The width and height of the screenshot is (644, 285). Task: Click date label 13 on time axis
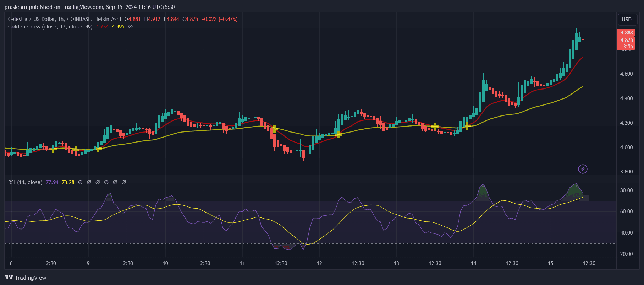pos(396,263)
